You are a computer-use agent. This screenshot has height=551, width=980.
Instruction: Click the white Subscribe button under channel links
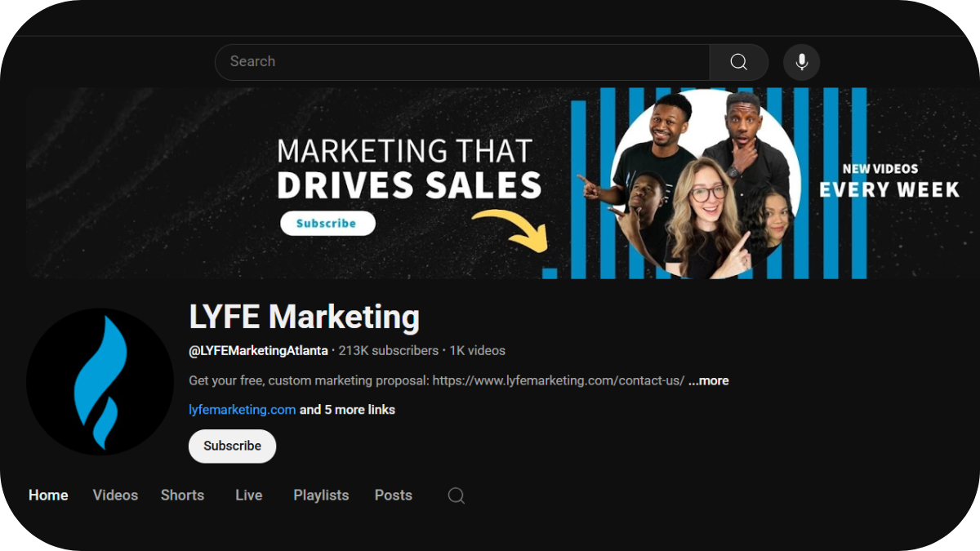(232, 446)
